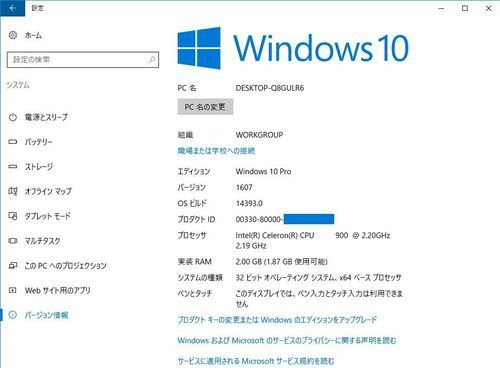Close the 設定 window
This screenshot has height=368, width=500.
[489, 8]
